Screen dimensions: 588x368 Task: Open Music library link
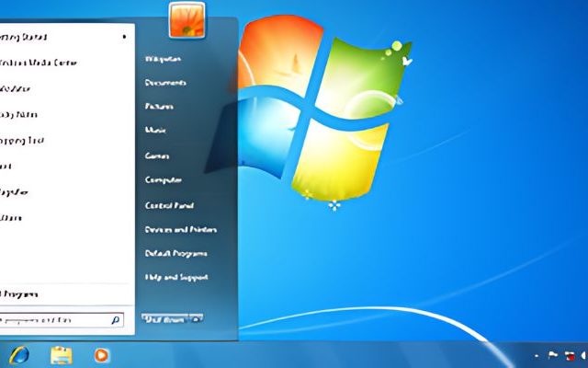(155, 130)
